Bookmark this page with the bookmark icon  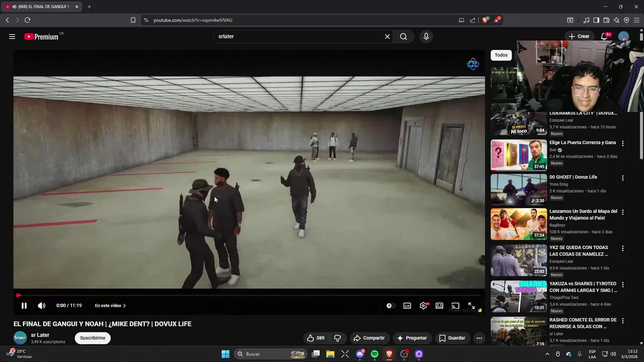[x=133, y=20]
